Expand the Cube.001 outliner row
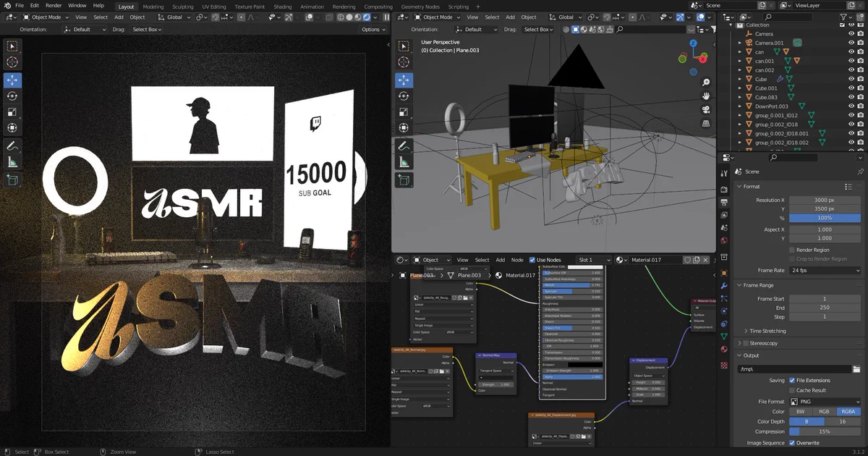868x456 pixels. (x=739, y=88)
